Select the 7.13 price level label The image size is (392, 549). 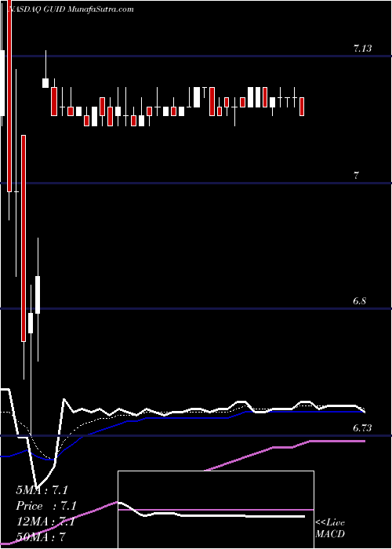click(362, 49)
